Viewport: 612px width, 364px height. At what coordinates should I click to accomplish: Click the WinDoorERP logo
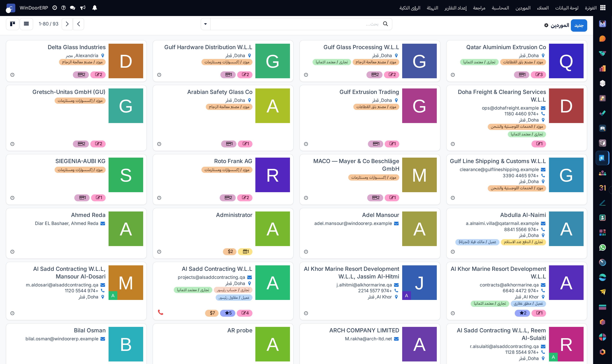point(11,8)
